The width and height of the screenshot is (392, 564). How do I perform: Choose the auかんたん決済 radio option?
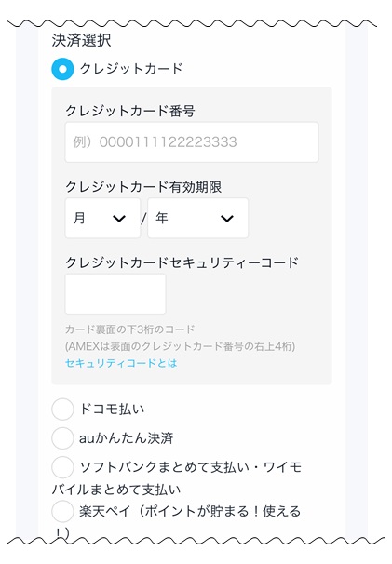62,438
